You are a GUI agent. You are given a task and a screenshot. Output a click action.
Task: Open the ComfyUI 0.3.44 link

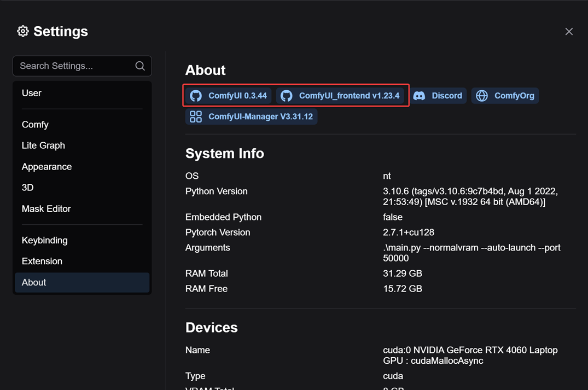click(x=228, y=96)
